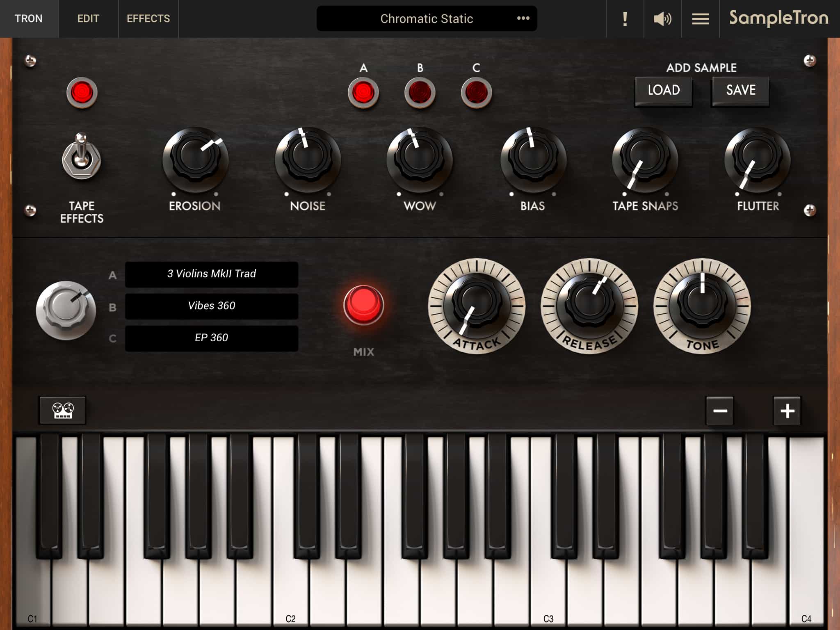This screenshot has height=630, width=840.
Task: Click the TONE knob
Action: 702,306
